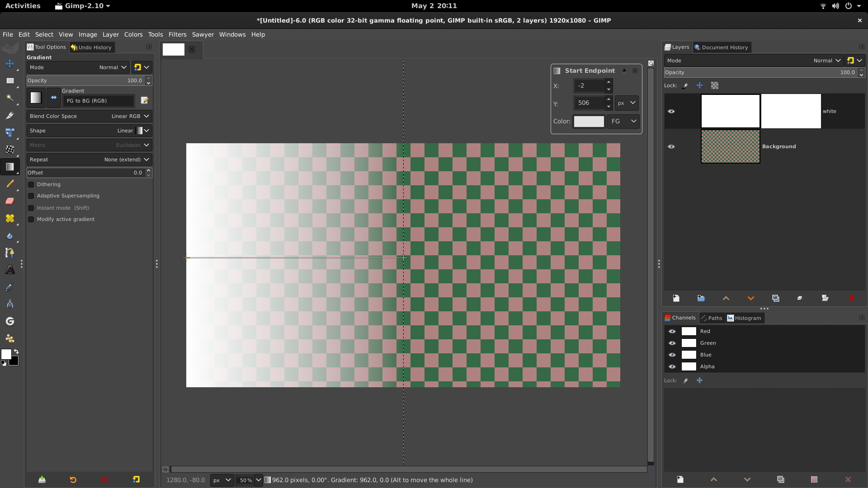The height and width of the screenshot is (488, 868).
Task: Open the Blend Color Space dropdown
Action: [89, 116]
